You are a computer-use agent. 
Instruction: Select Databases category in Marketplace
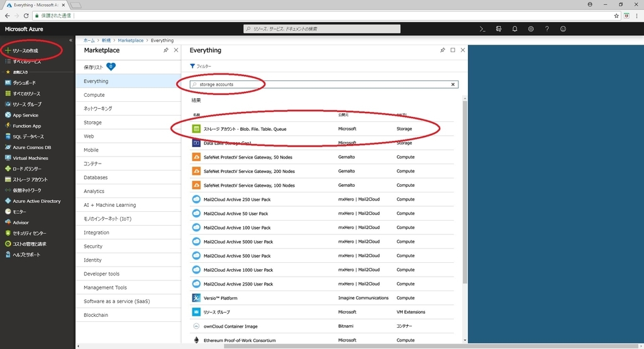(x=128, y=177)
